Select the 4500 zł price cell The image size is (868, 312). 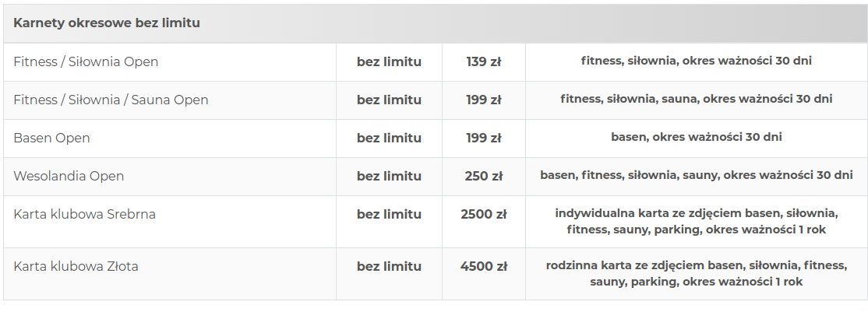tap(484, 267)
